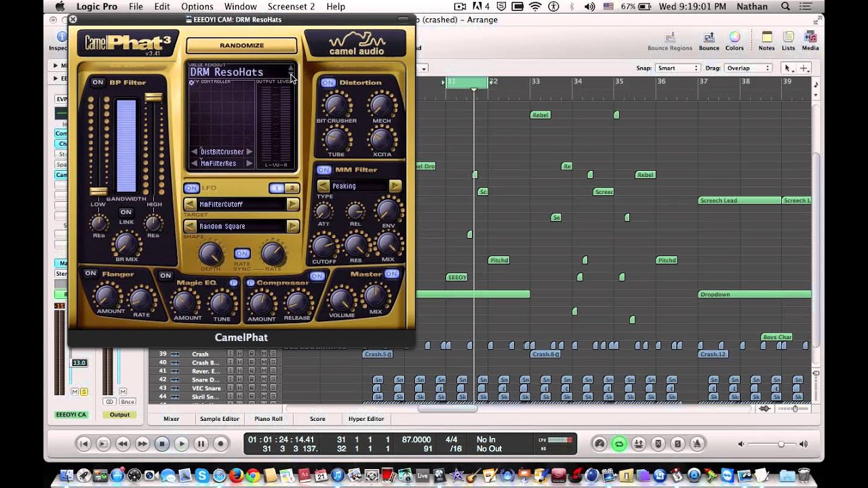Click the BP Filter high slider handle
Image resolution: width=868 pixels, height=488 pixels.
pyautogui.click(x=154, y=97)
